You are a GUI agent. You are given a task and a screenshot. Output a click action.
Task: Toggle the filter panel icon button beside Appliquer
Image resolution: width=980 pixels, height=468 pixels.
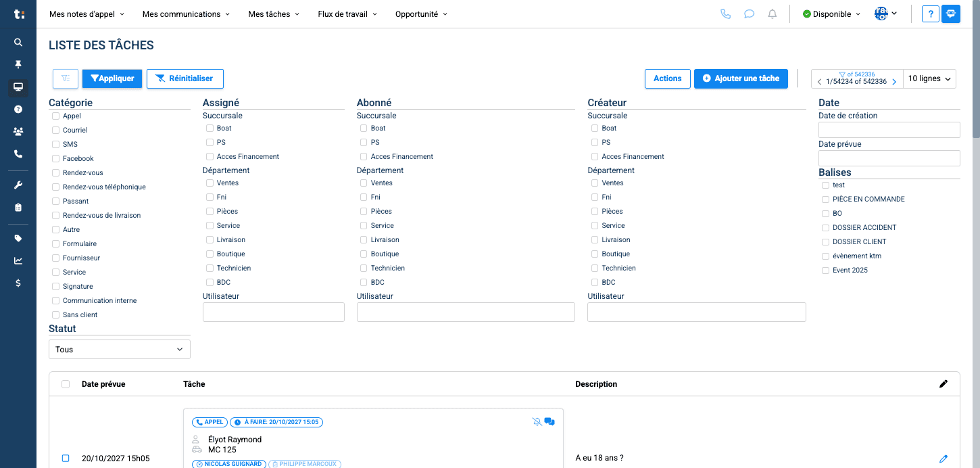tap(66, 78)
